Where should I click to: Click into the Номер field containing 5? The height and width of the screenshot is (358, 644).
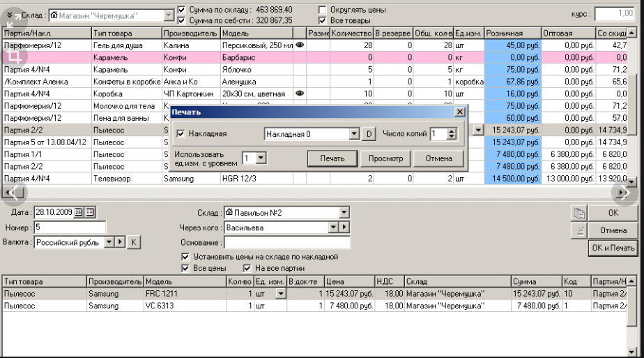70,228
